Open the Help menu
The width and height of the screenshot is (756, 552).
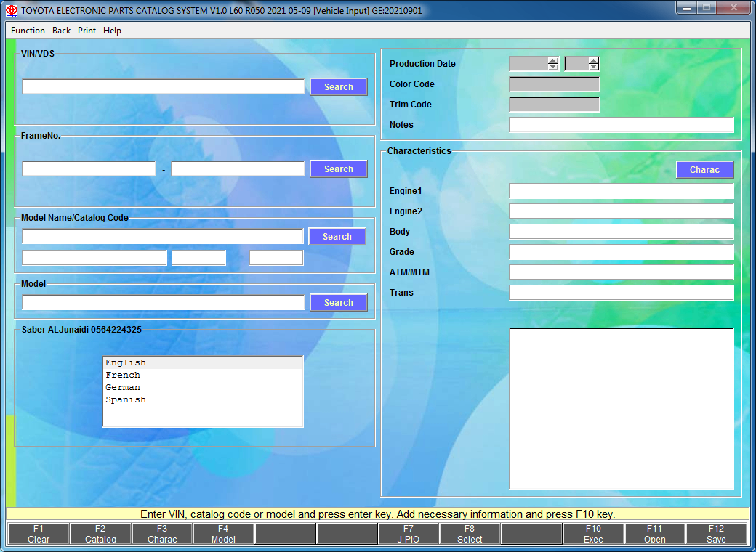[112, 31]
